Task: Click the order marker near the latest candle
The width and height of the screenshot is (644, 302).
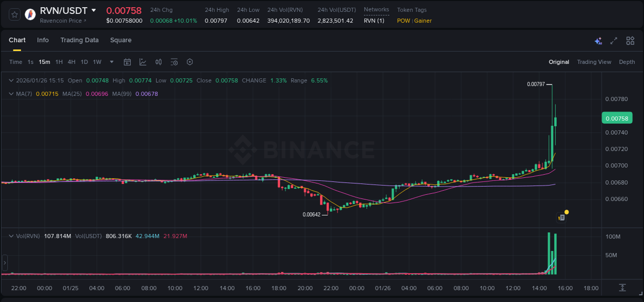Action: click(x=562, y=217)
